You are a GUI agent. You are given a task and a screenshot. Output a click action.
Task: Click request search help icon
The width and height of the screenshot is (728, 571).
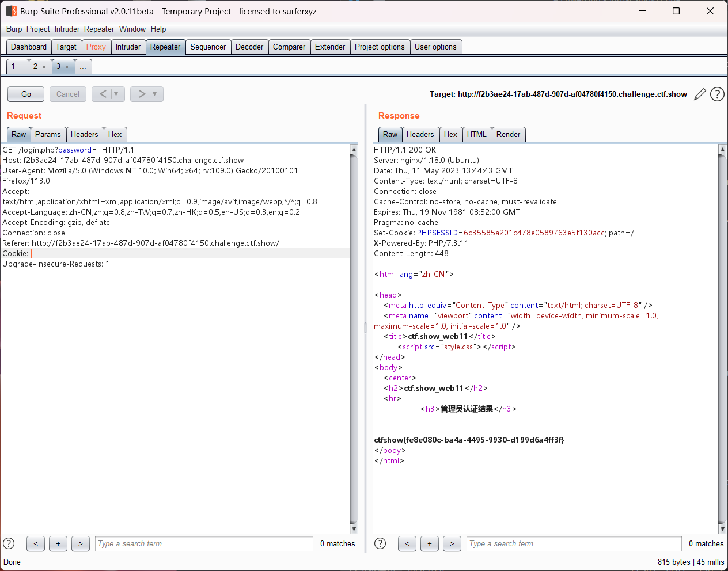coord(9,543)
